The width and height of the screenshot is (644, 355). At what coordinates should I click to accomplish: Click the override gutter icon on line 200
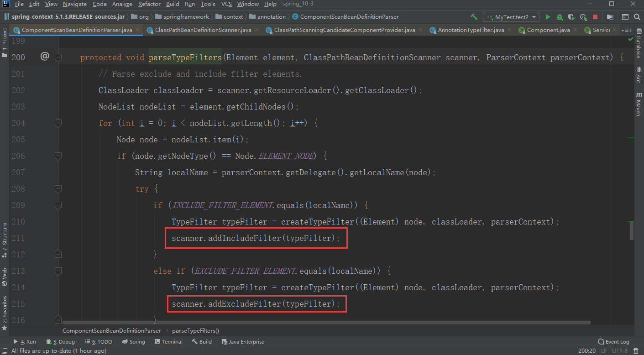[44, 56]
